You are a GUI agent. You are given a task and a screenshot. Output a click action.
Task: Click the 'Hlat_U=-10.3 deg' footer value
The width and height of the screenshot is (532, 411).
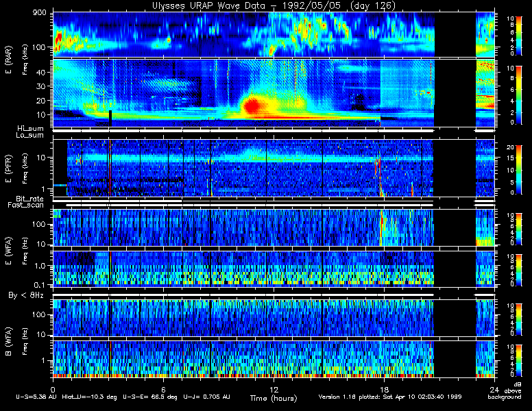(90, 397)
